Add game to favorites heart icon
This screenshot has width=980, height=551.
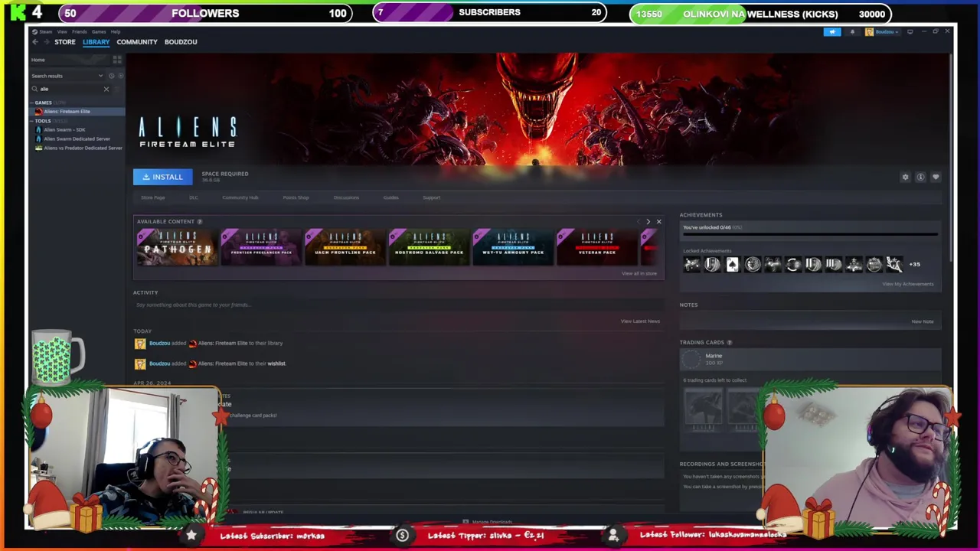click(936, 177)
